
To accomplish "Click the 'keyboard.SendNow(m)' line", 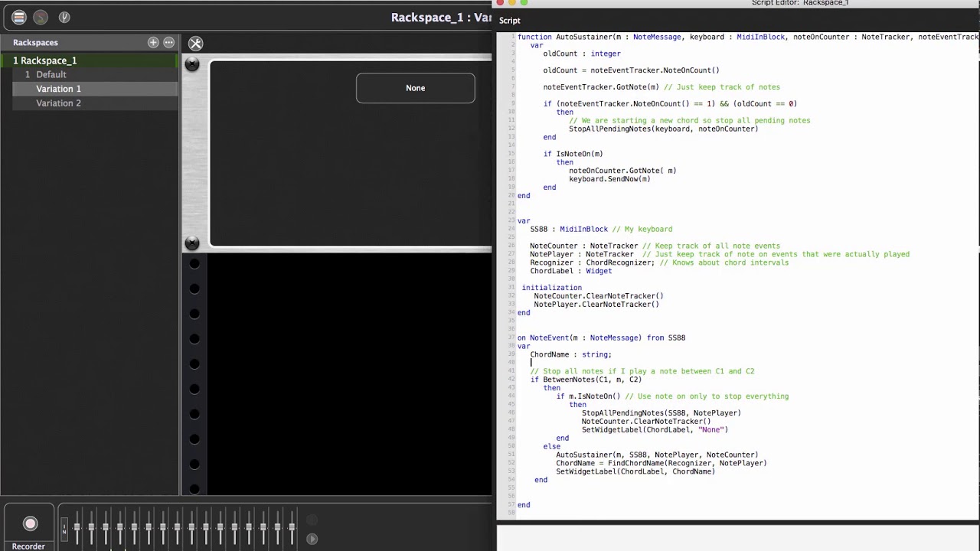I will (x=609, y=179).
